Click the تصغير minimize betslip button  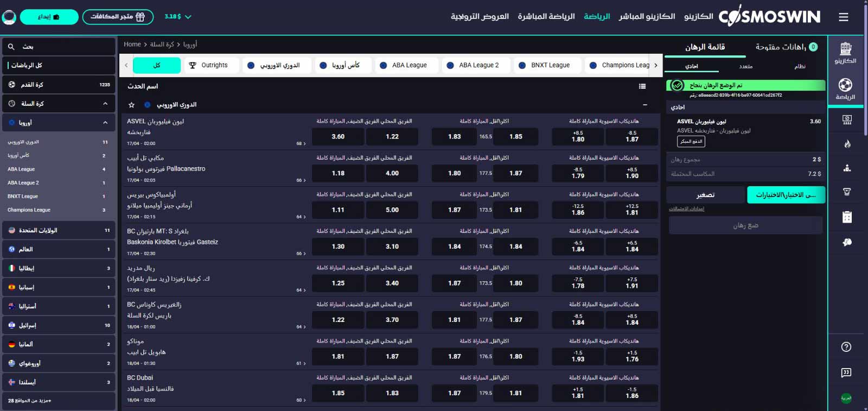pos(706,195)
